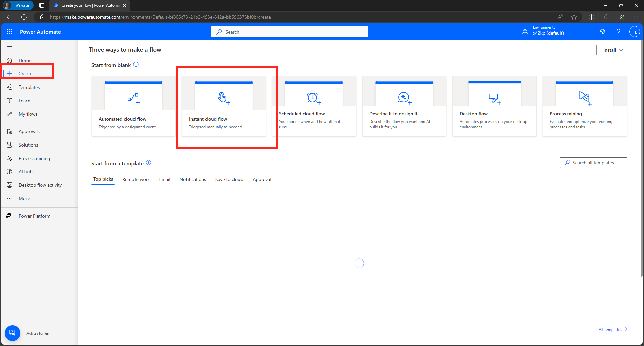Click the Describe it to design it icon
644x346 pixels.
coord(404,98)
